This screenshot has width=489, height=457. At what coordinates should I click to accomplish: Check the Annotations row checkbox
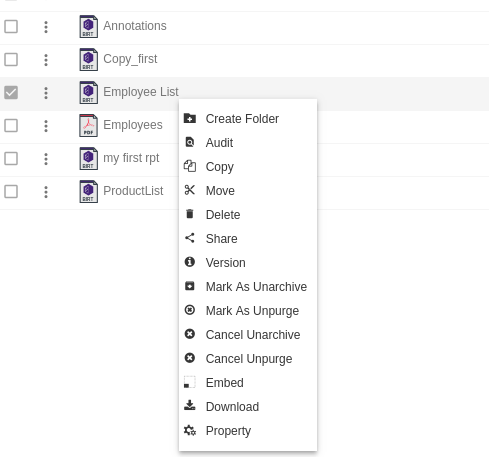(x=11, y=26)
